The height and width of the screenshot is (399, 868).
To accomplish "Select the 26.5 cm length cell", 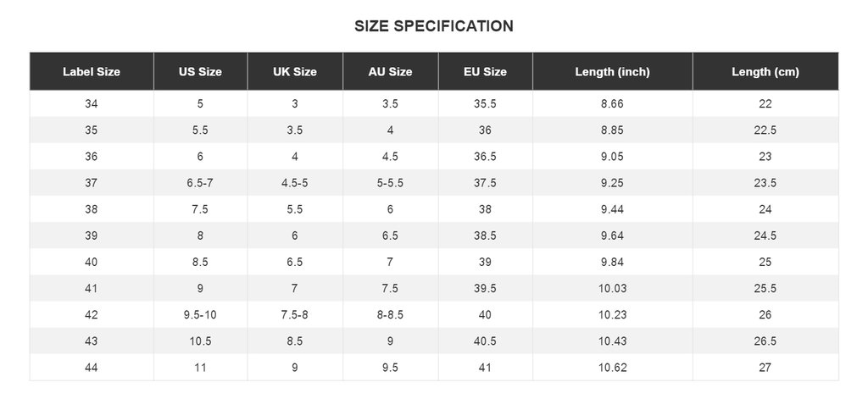I will [x=765, y=341].
